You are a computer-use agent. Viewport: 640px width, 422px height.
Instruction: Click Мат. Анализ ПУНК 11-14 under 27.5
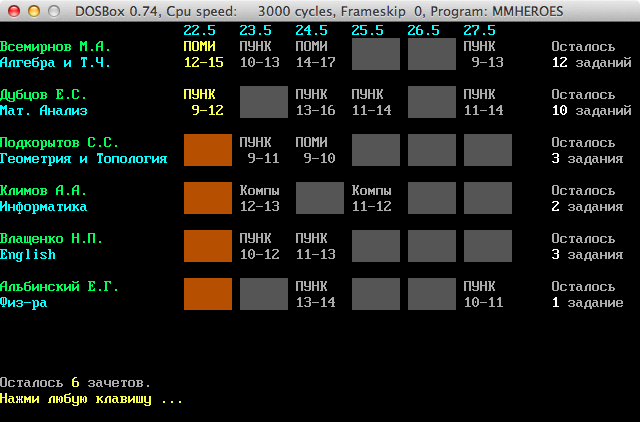(483, 102)
